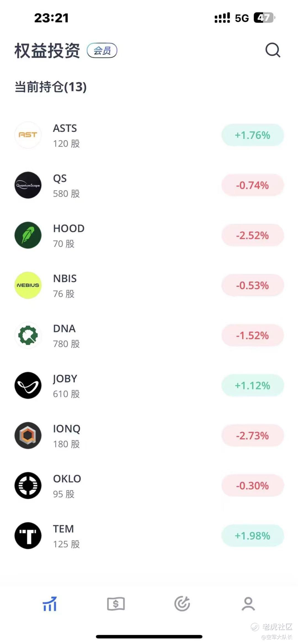This screenshot has height=644, width=298.
Task: Switch to the portfolio chart tab
Action: point(50,604)
